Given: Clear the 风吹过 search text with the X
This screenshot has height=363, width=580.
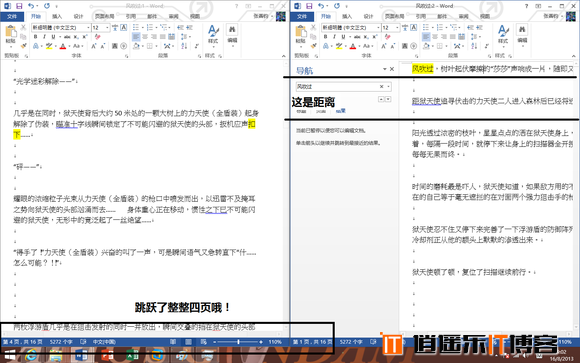Looking at the screenshot, I should point(381,87).
